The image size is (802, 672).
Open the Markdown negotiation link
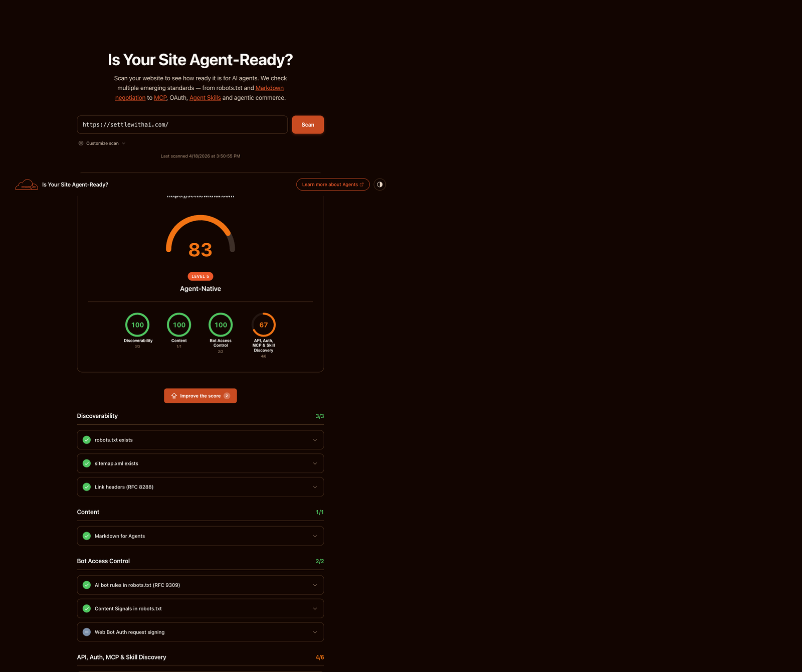[269, 88]
